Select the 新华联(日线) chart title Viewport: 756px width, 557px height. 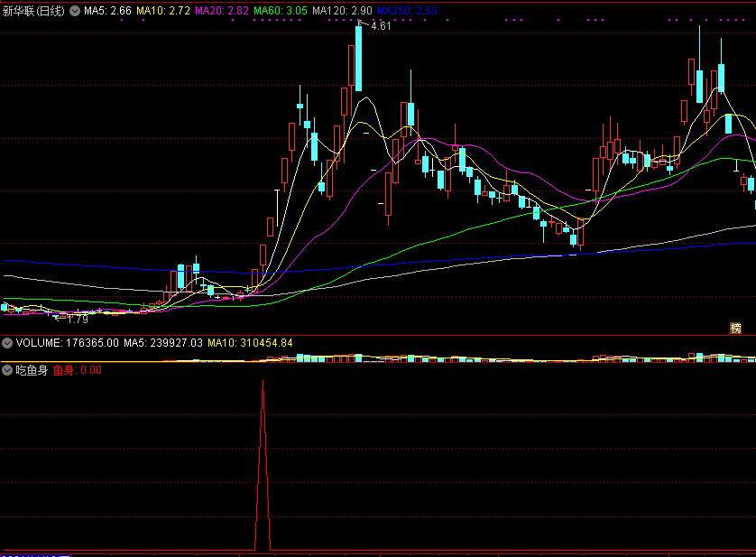[x=33, y=11]
